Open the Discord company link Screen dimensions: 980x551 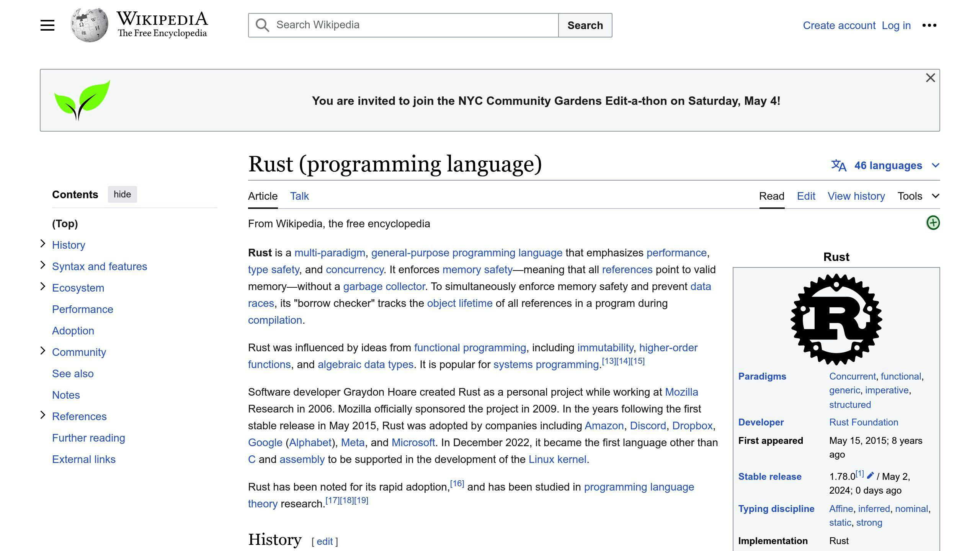(648, 426)
